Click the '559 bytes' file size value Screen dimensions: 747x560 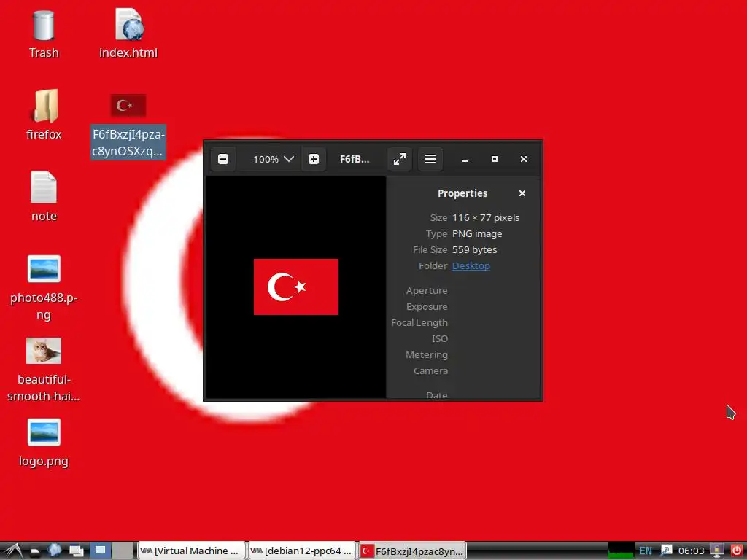474,249
